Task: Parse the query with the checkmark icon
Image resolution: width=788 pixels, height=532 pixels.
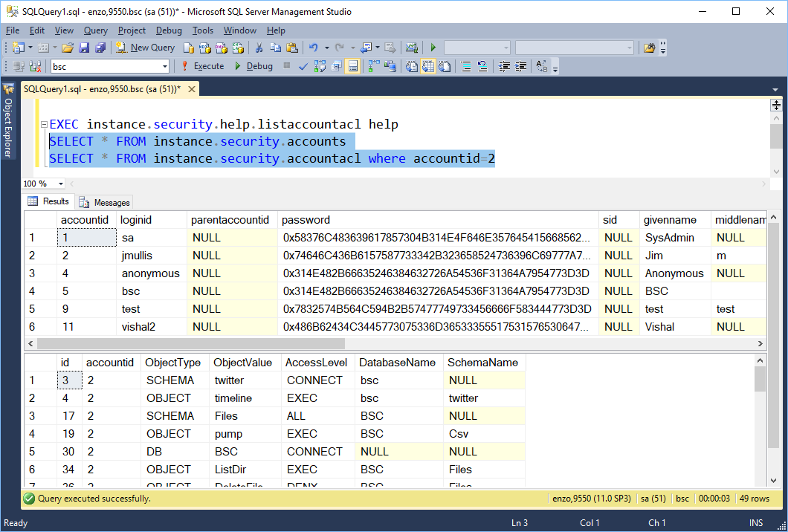Action: 303,66
